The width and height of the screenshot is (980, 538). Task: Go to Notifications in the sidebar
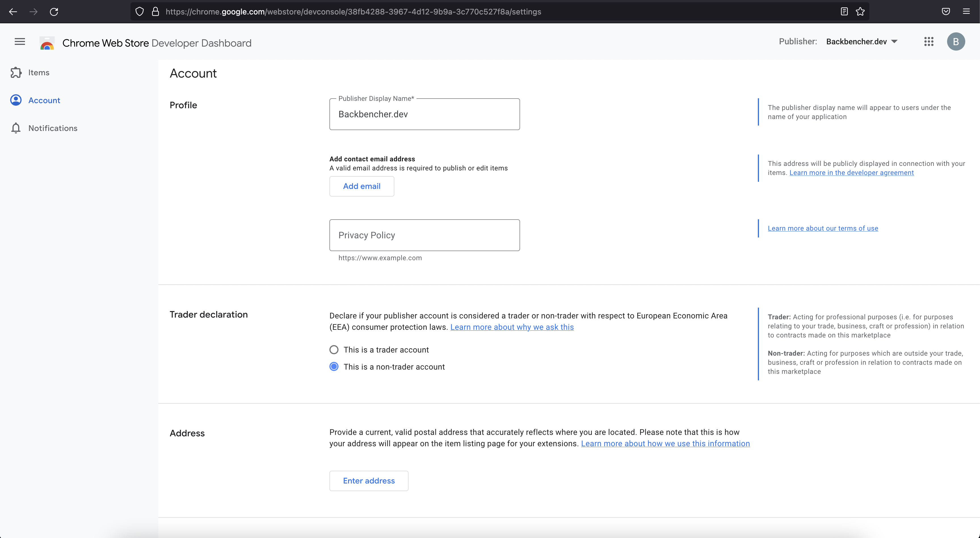tap(52, 128)
